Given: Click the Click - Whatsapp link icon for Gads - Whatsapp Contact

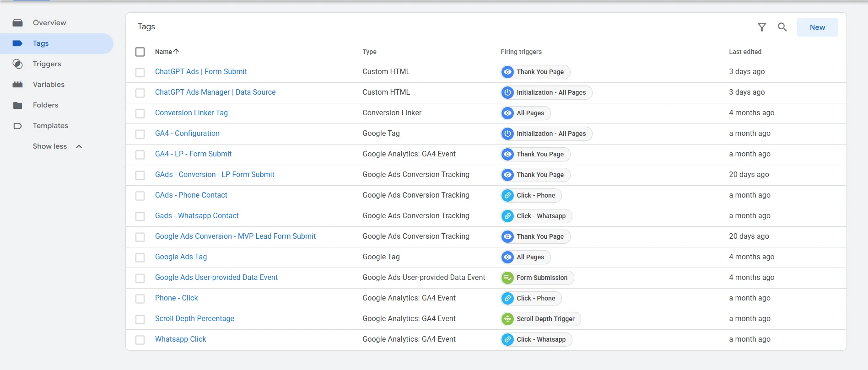Looking at the screenshot, I should point(507,216).
